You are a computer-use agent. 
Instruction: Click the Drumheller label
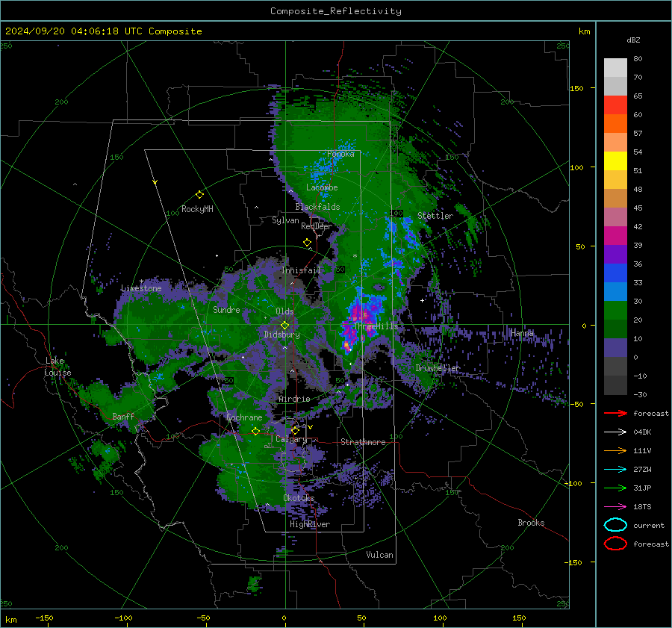point(438,368)
